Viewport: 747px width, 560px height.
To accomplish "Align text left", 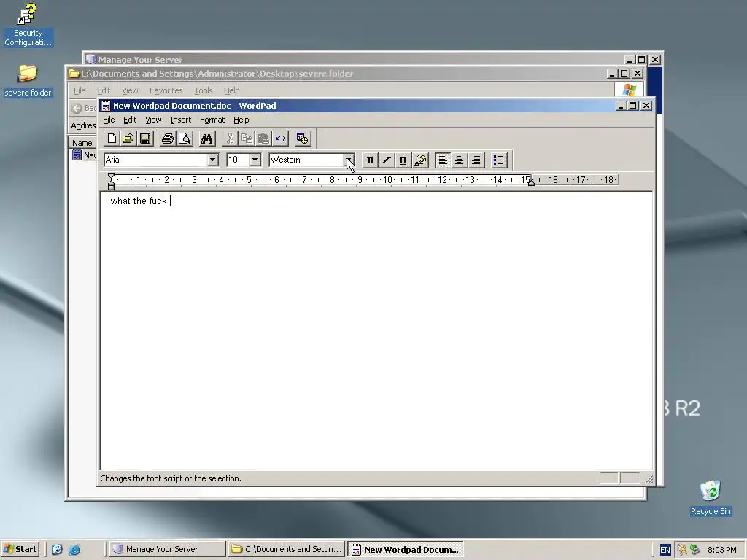I will (x=443, y=160).
